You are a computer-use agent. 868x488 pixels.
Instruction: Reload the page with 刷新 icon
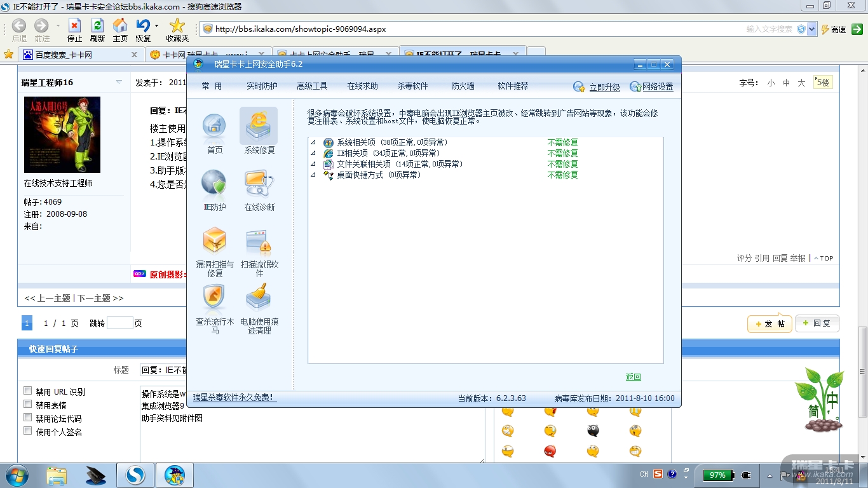97,25
